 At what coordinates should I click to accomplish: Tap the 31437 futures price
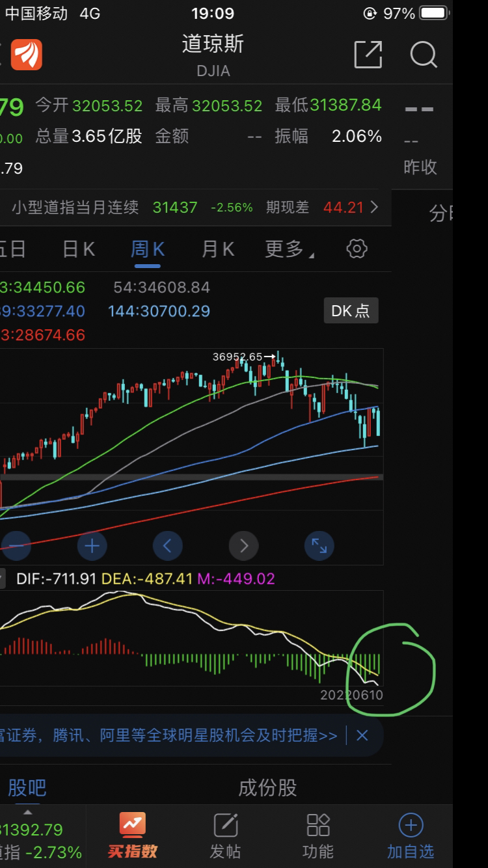tap(175, 208)
